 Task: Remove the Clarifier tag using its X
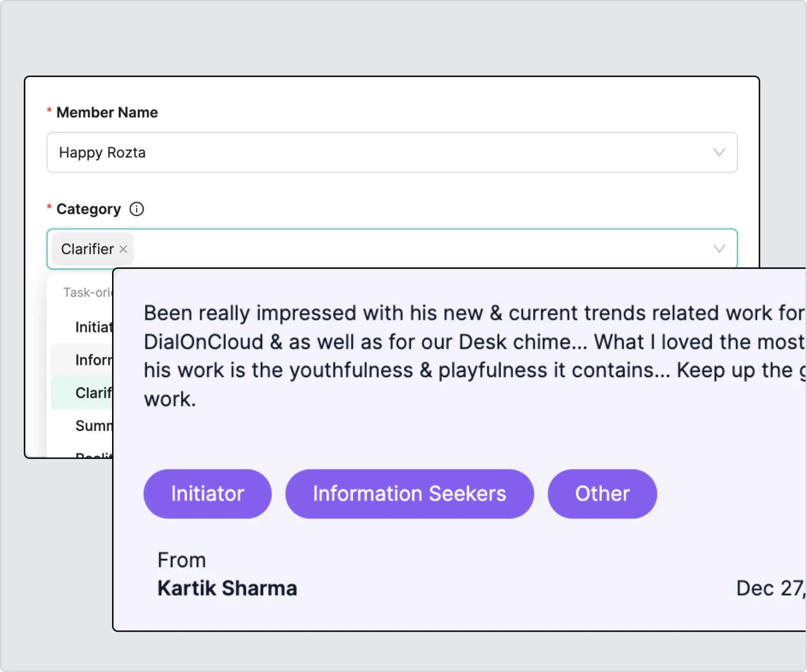123,249
